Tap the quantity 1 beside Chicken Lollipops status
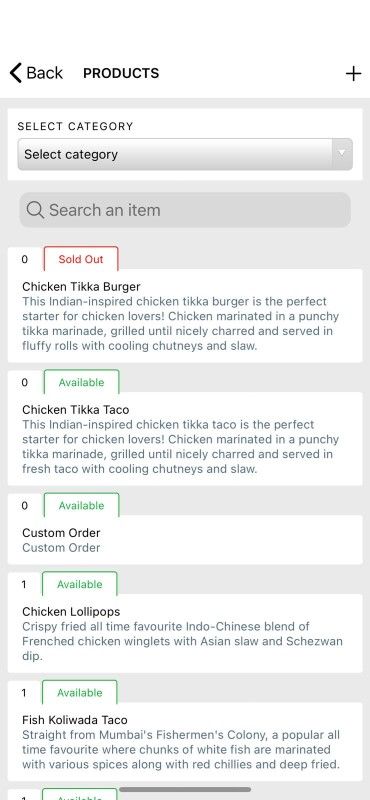 pyautogui.click(x=23, y=585)
